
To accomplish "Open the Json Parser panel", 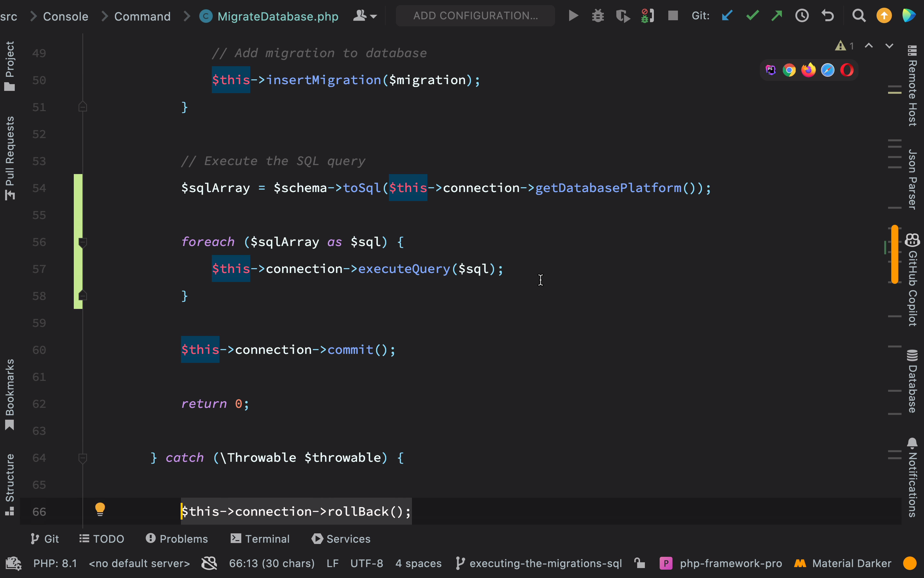I will tap(912, 179).
